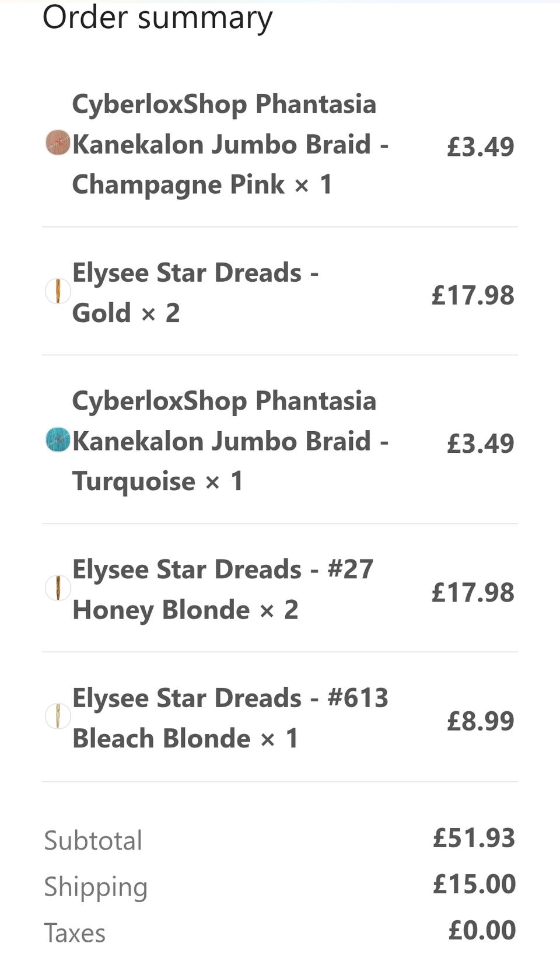Image resolution: width=560 pixels, height=954 pixels.
Task: Click the Taxes label
Action: 75,932
